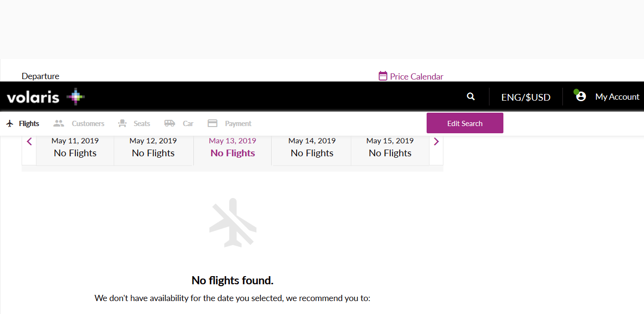Click the Car van step icon

pos(169,123)
